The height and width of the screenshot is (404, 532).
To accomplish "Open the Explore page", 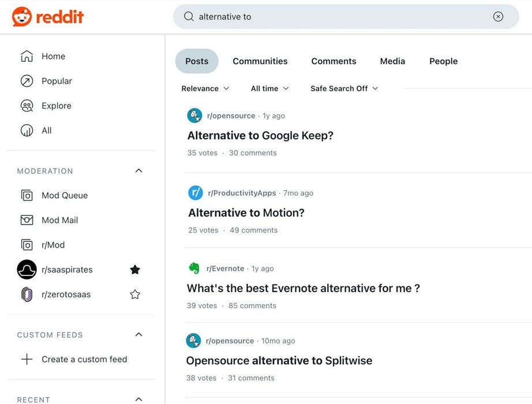I will pyautogui.click(x=56, y=106).
